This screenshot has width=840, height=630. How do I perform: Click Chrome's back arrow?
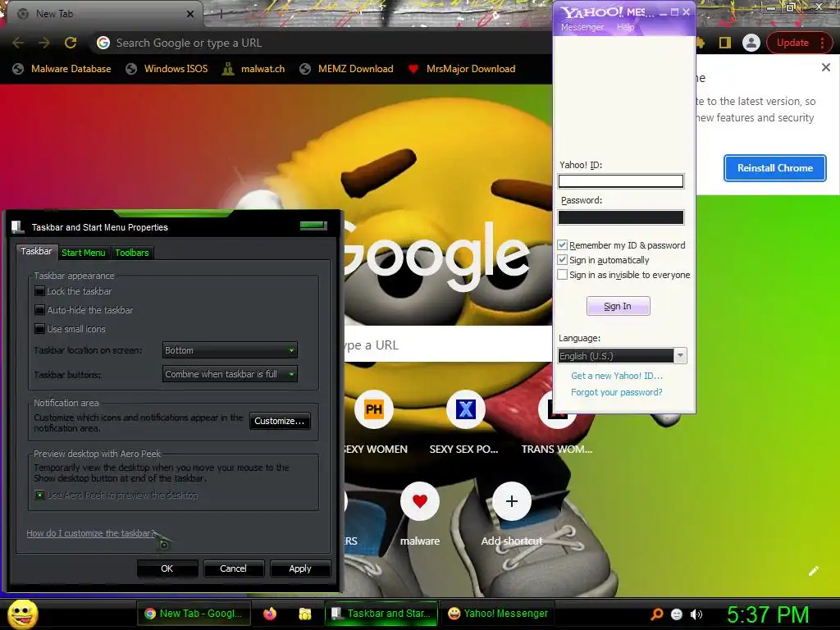click(18, 43)
